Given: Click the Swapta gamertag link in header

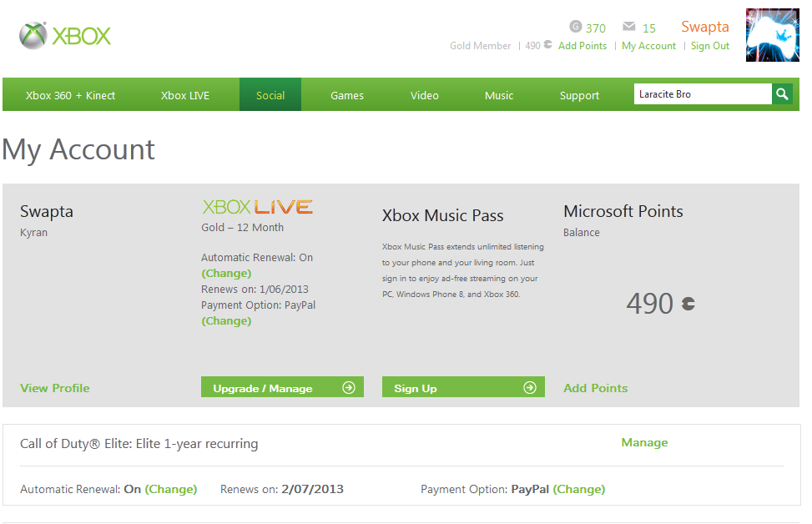Looking at the screenshot, I should pos(705,27).
